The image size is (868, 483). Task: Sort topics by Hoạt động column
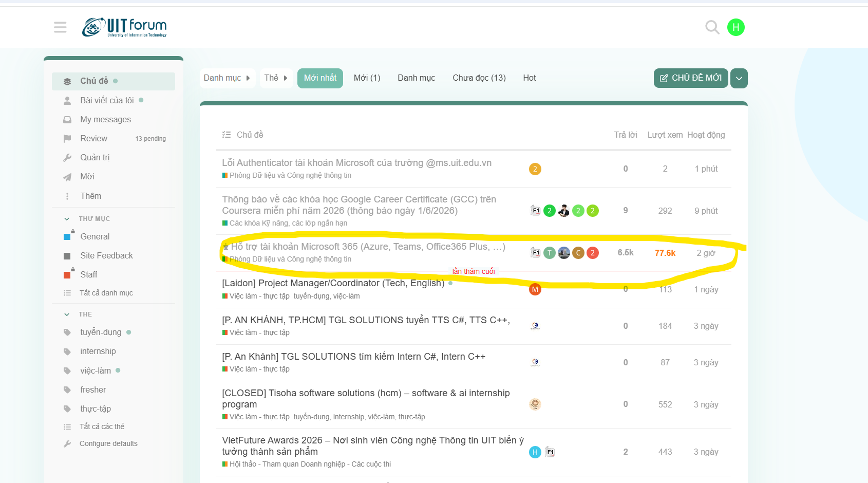pyautogui.click(x=706, y=135)
